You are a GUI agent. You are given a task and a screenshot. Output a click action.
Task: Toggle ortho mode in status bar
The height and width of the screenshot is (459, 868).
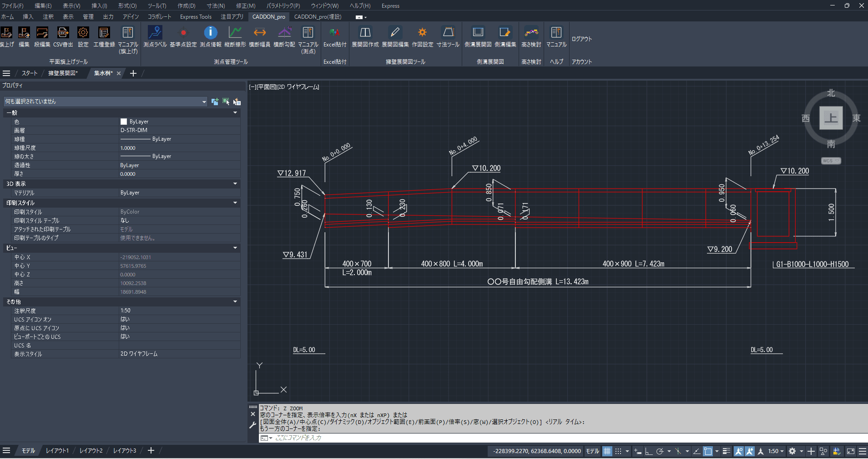648,451
